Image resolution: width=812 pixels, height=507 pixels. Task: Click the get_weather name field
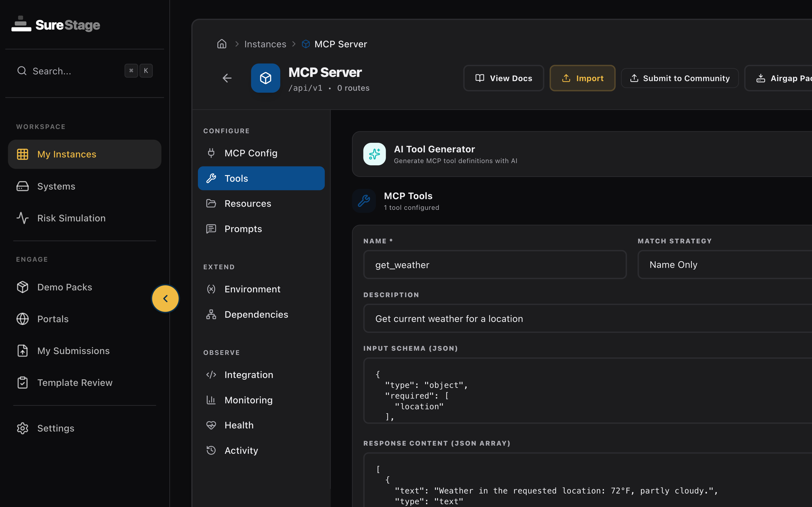[x=494, y=264]
